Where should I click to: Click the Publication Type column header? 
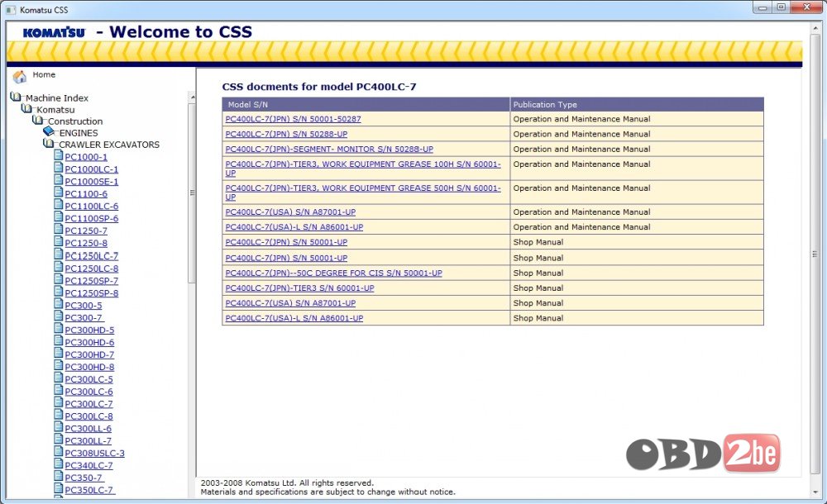[637, 104]
